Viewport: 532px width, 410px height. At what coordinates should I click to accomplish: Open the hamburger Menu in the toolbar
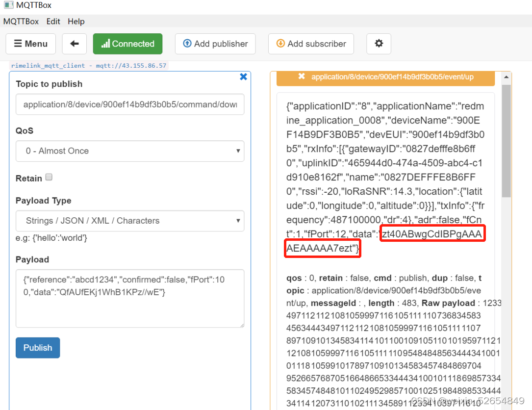pos(30,44)
